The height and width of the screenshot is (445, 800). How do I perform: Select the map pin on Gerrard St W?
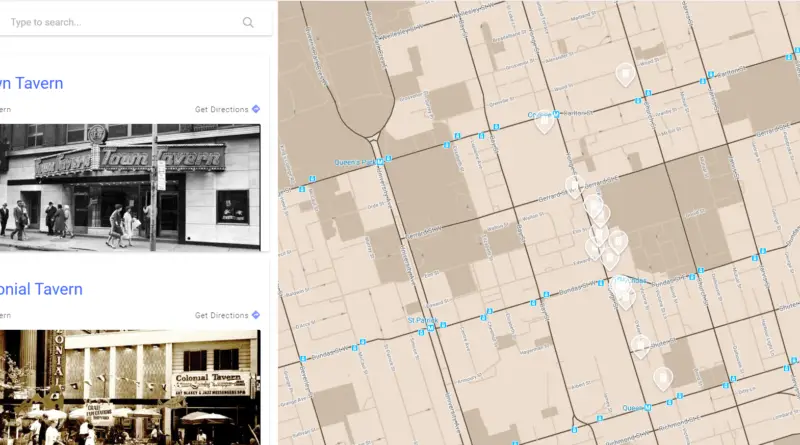pos(574,186)
